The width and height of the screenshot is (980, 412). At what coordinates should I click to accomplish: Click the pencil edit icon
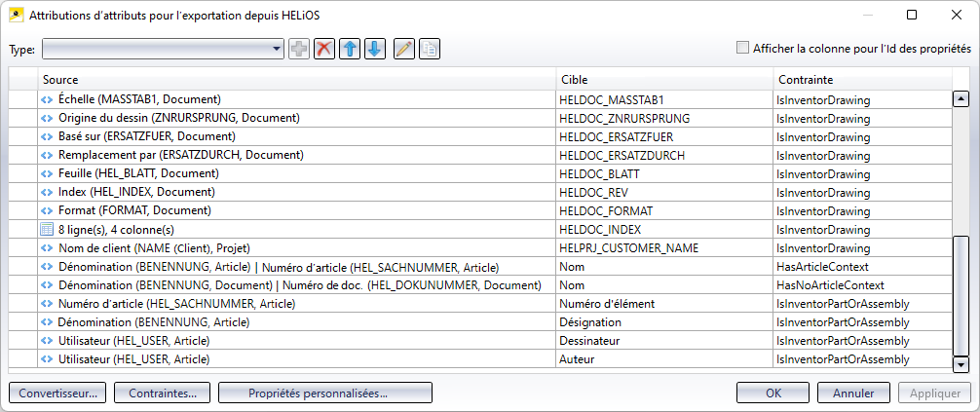click(x=404, y=49)
